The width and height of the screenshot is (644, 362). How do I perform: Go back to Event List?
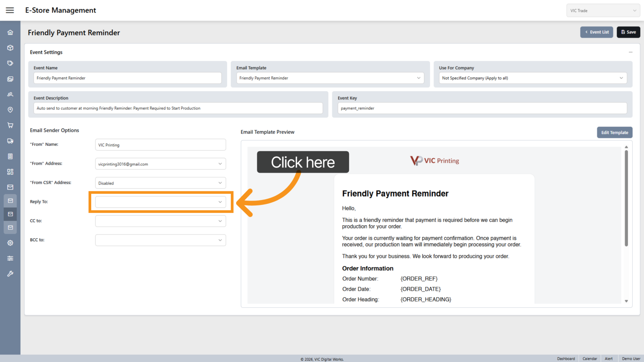(596, 32)
